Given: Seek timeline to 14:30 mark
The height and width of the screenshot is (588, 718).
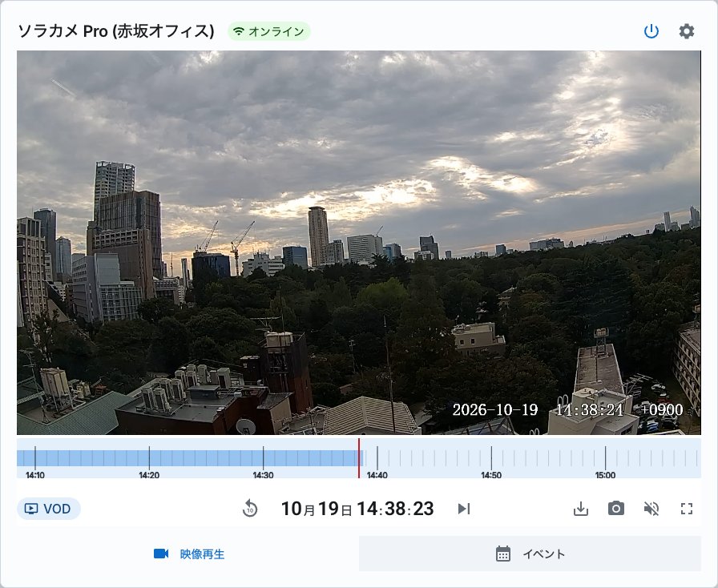Looking at the screenshot, I should click(x=264, y=462).
